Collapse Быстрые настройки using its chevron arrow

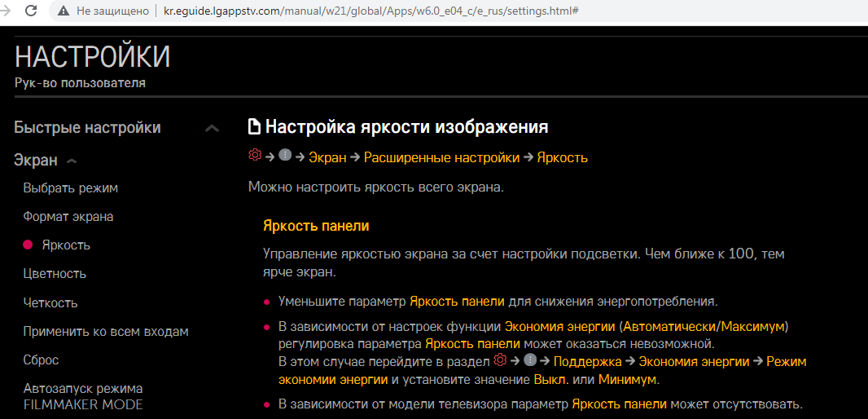pos(212,128)
